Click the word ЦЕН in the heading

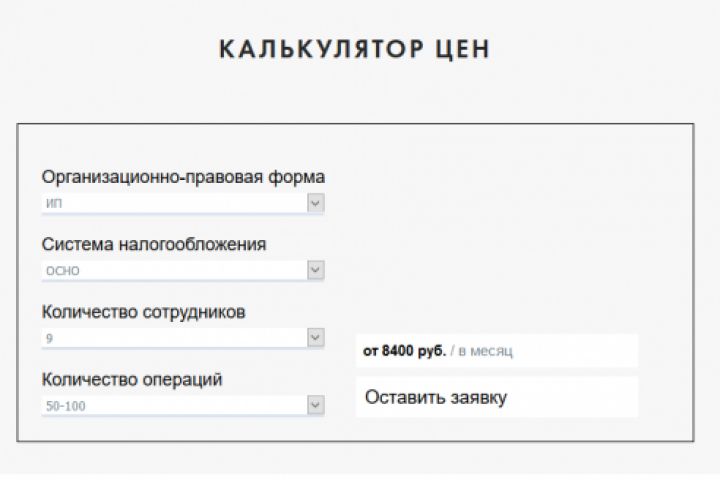[459, 49]
